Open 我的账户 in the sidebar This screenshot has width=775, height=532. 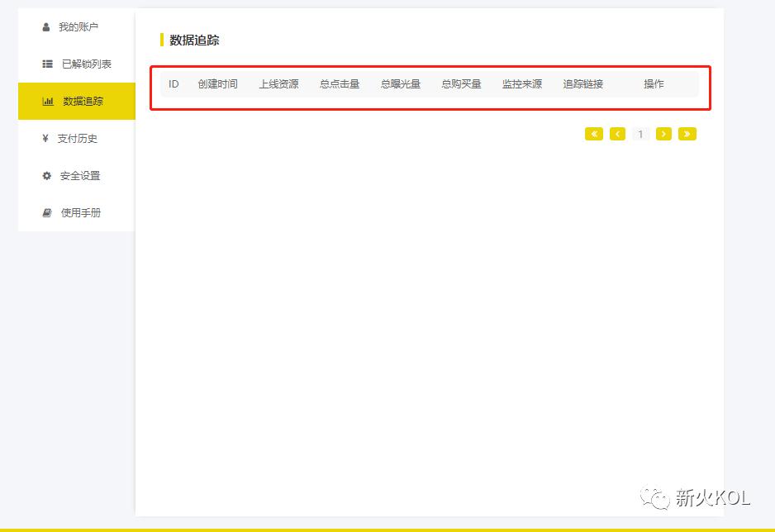pyautogui.click(x=77, y=27)
